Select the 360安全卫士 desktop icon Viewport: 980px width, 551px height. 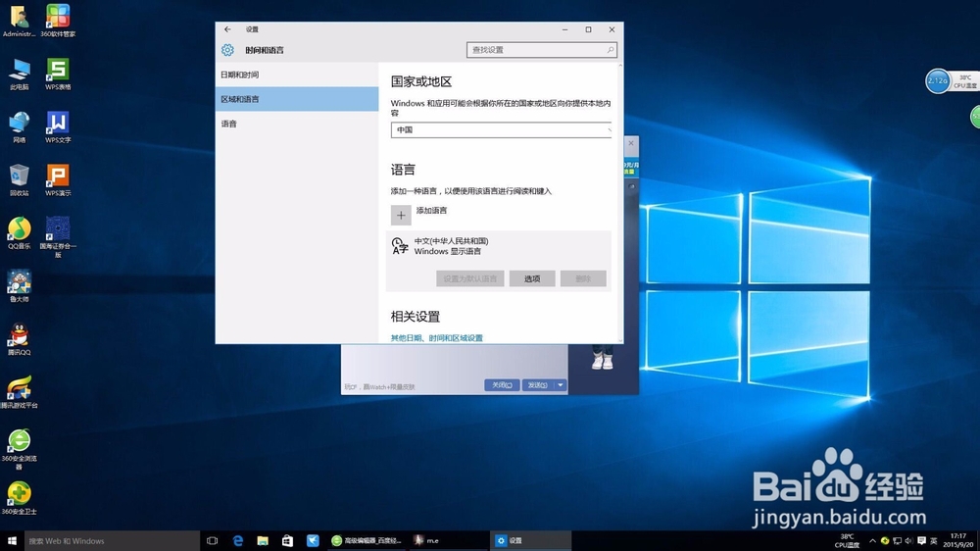click(x=19, y=499)
